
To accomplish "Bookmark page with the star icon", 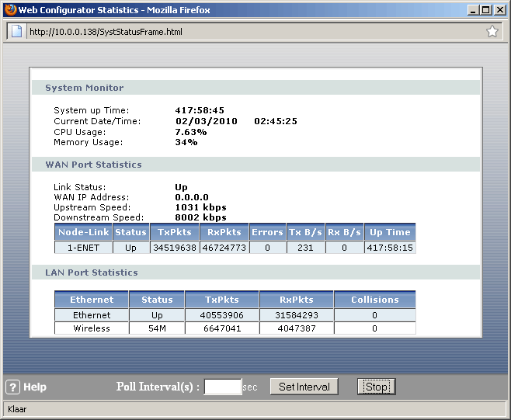I will click(492, 32).
